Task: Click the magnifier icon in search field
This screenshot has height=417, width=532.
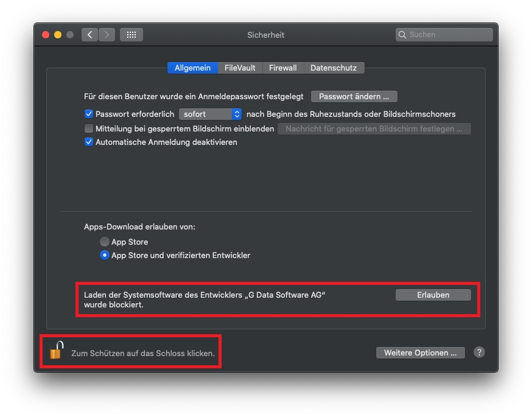Action: [x=402, y=35]
